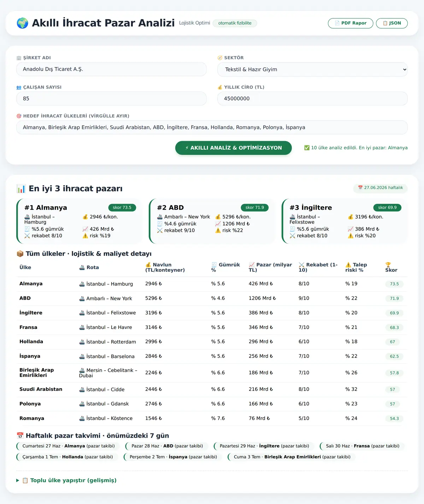The image size is (424, 504).
Task: Click the Romanya market value 76 Mrd ₺
Action: click(259, 419)
